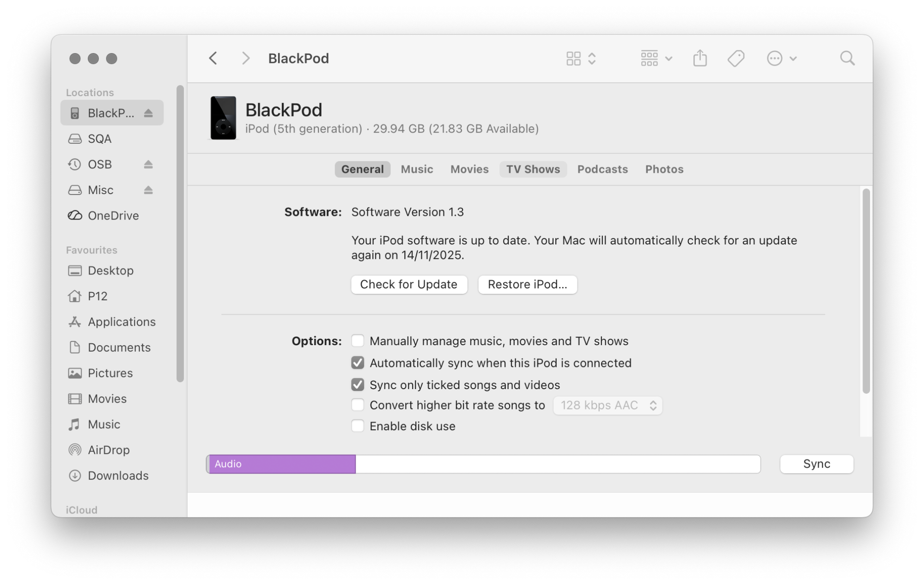924x585 pixels.
Task: Click the Sync button
Action: tap(816, 464)
